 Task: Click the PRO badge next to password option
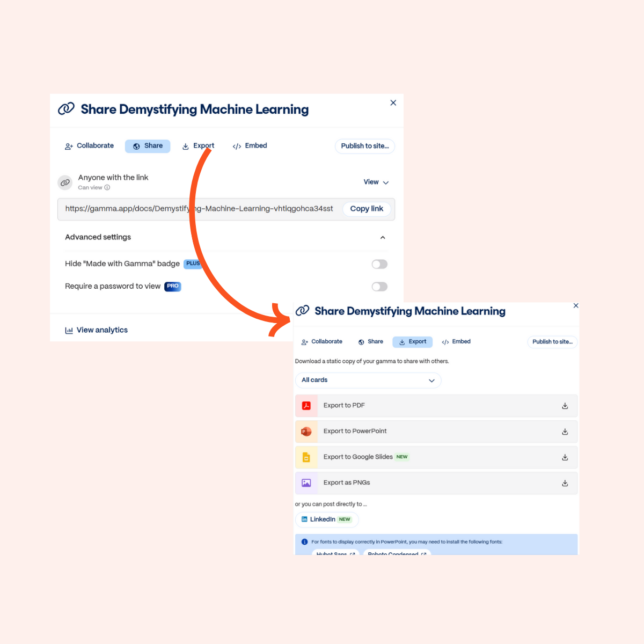pos(173,286)
